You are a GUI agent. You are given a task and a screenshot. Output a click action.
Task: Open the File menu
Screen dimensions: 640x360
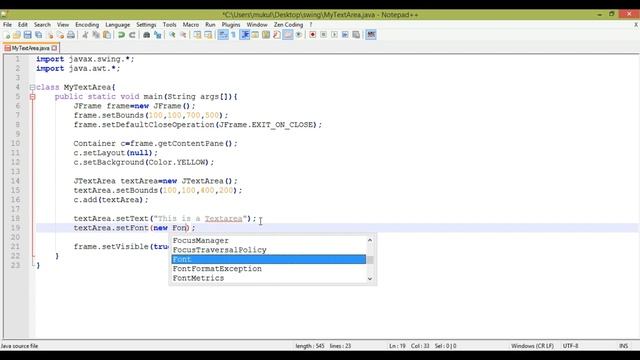(x=7, y=24)
